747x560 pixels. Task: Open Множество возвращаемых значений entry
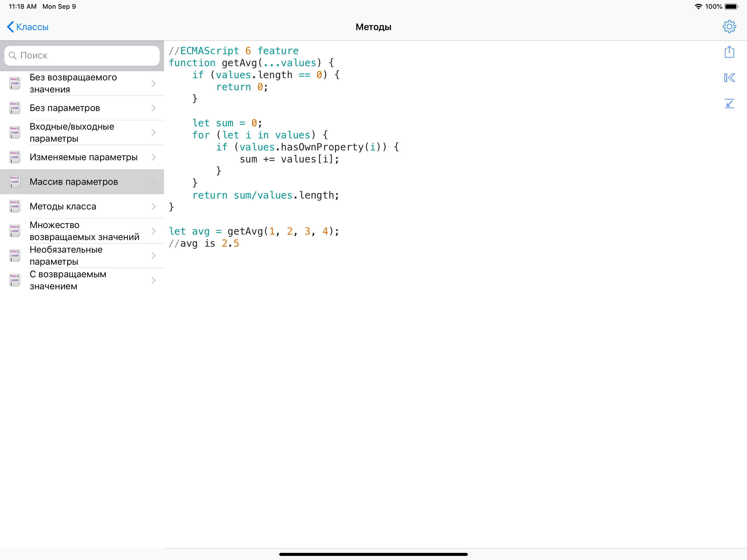pos(84,231)
